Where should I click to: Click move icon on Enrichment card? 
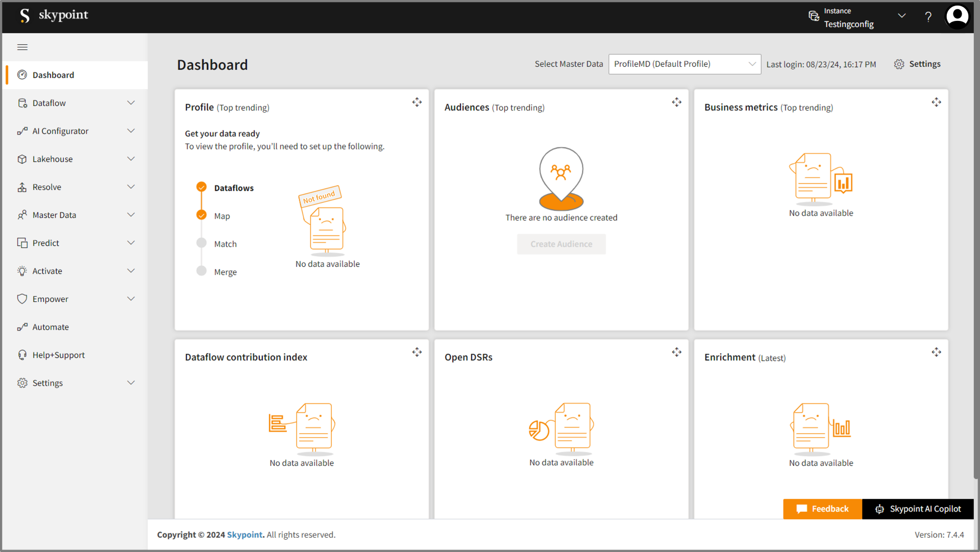[x=936, y=352]
